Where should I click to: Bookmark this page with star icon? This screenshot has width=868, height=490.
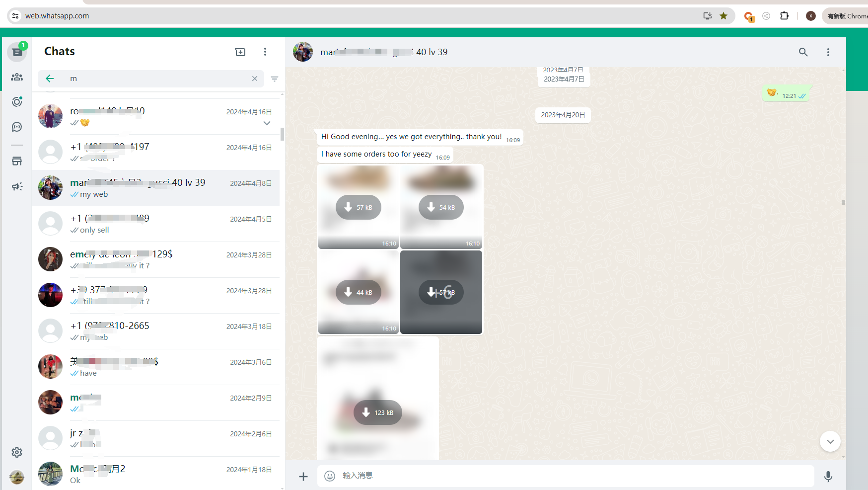[x=723, y=16]
